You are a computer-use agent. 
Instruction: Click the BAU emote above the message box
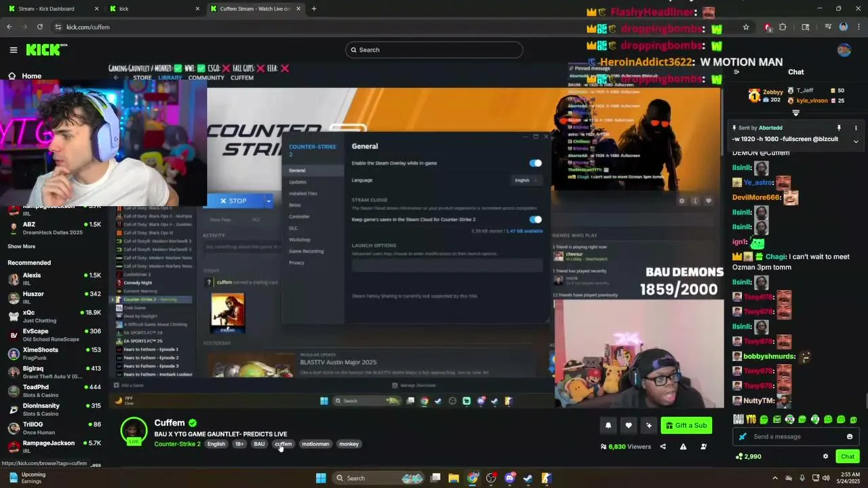[738, 420]
